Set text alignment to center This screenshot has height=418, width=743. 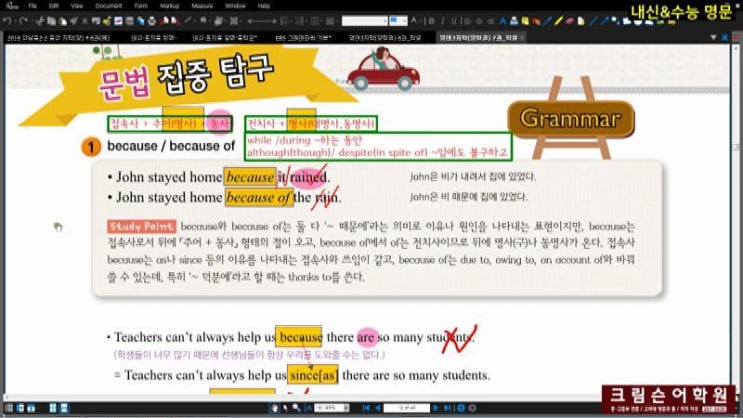(x=479, y=21)
